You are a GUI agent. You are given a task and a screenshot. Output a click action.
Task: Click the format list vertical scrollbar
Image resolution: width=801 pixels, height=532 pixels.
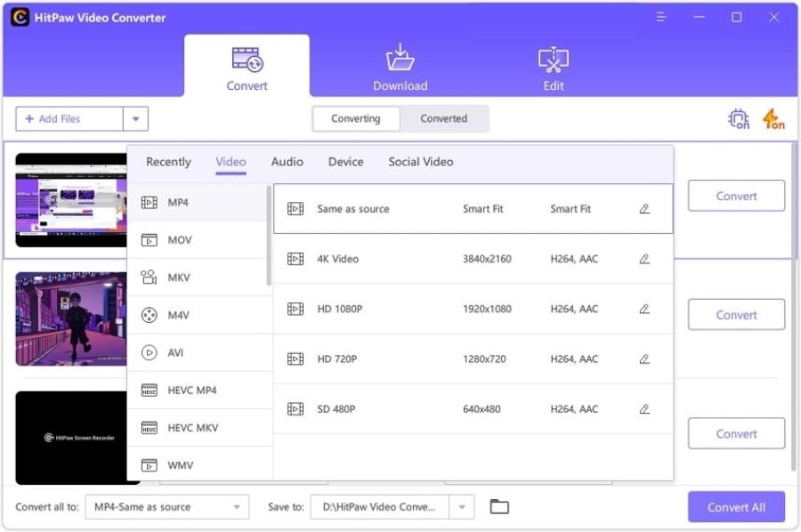[269, 236]
